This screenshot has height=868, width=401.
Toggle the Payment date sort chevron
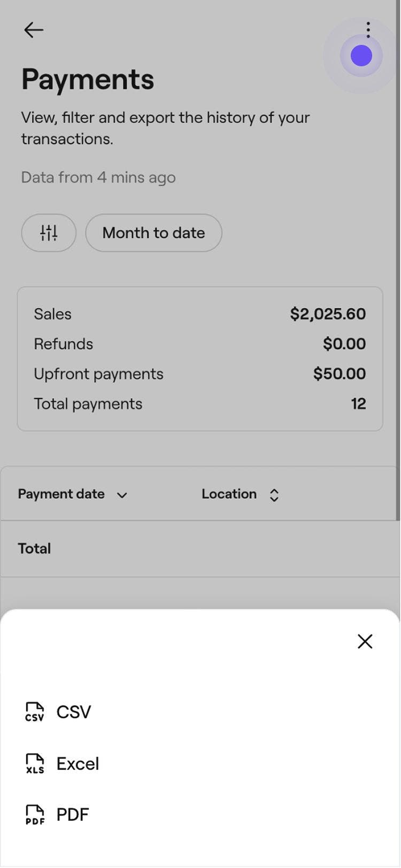tap(122, 495)
